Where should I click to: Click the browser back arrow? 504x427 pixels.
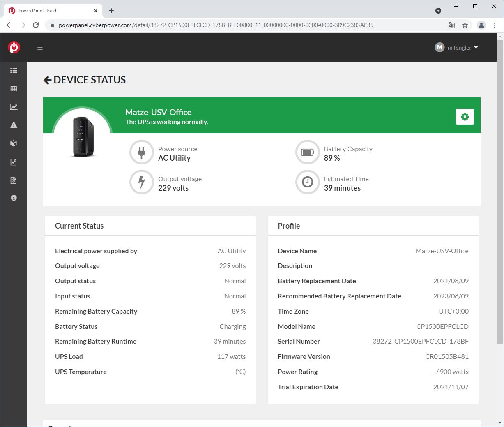[x=9, y=25]
